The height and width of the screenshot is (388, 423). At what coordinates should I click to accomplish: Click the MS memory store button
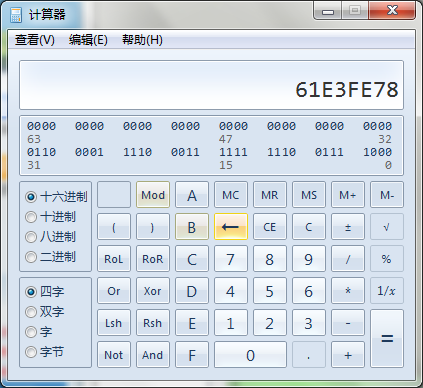coord(309,195)
